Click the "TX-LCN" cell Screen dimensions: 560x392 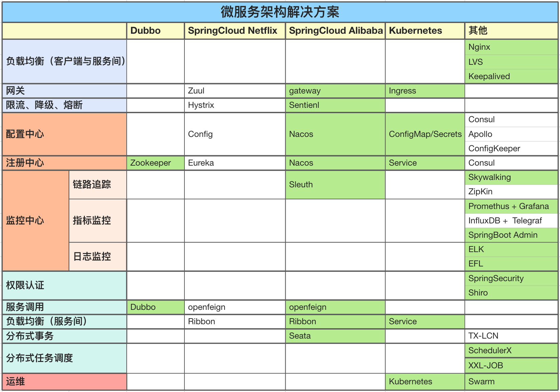[512, 336]
